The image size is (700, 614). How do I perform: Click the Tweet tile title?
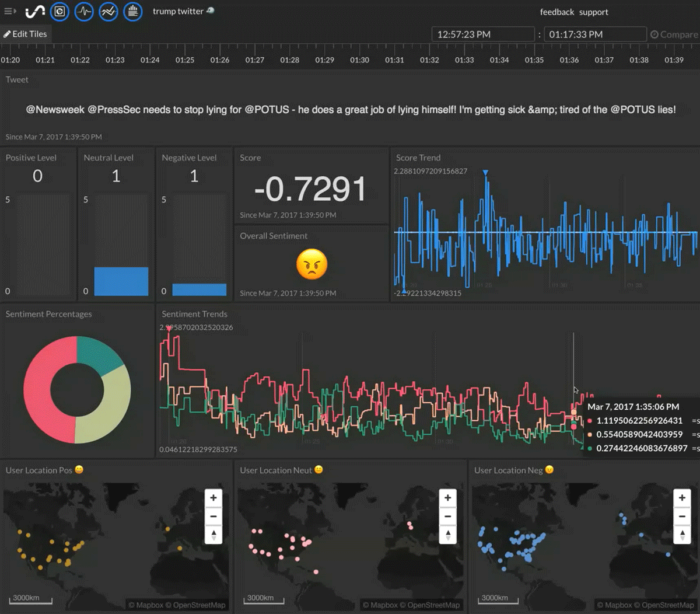point(17,79)
